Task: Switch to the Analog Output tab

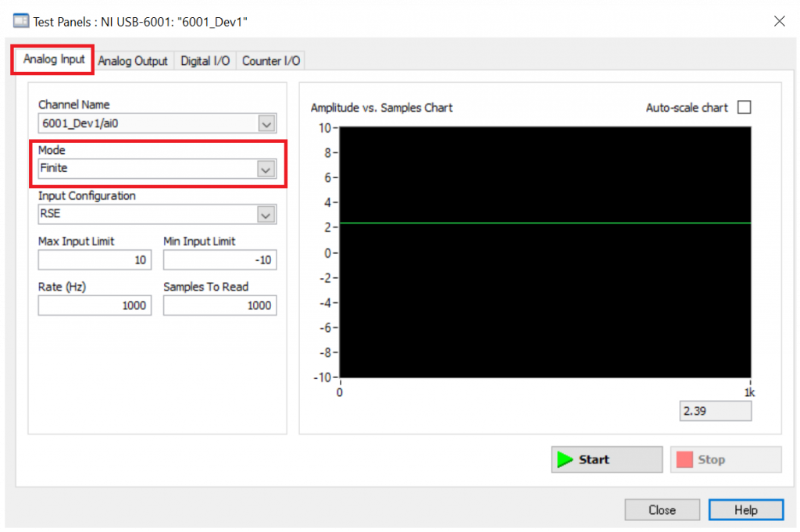Action: 133,61
